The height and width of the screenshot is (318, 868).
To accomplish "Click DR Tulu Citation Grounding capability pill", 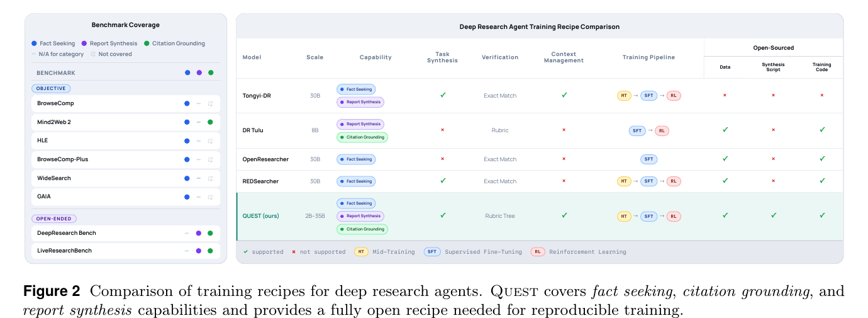I will pos(362,137).
